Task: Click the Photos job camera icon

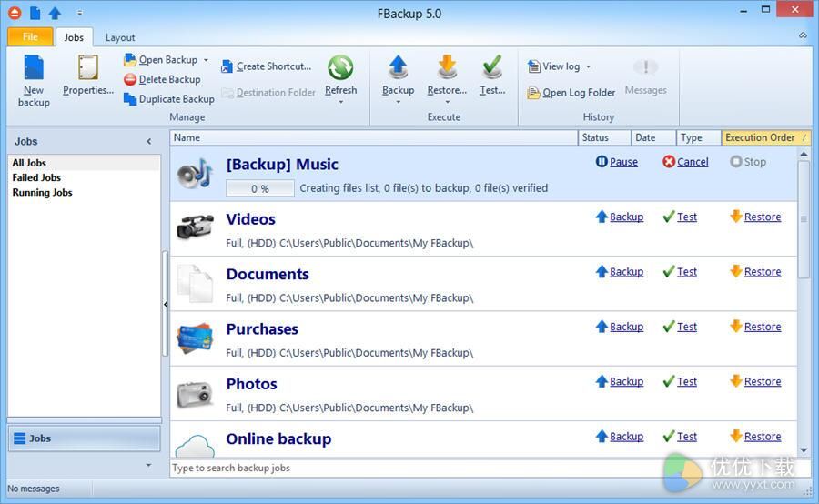Action: [x=195, y=394]
